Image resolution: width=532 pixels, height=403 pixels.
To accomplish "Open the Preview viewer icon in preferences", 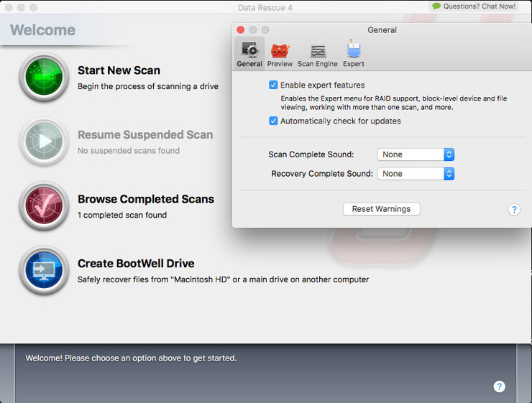I will (280, 50).
